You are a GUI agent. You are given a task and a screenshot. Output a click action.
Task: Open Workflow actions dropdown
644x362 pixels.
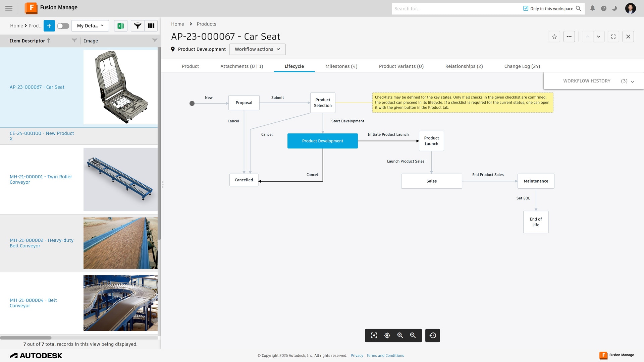[257, 49]
